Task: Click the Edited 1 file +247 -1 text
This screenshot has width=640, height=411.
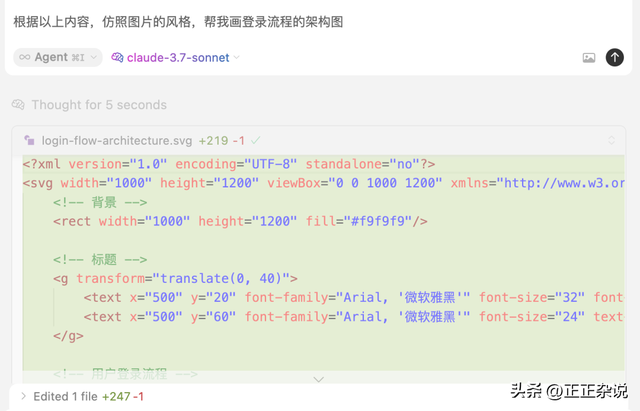Action: click(x=89, y=396)
